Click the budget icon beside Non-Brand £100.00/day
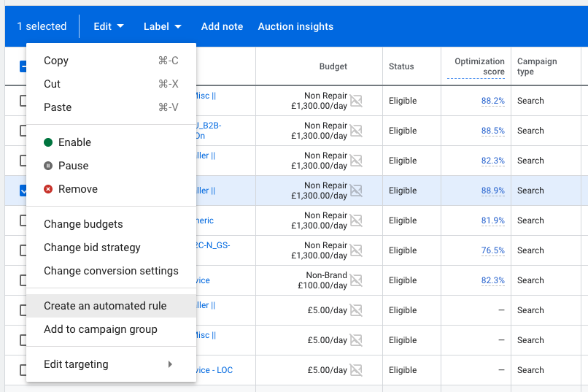 click(x=356, y=280)
